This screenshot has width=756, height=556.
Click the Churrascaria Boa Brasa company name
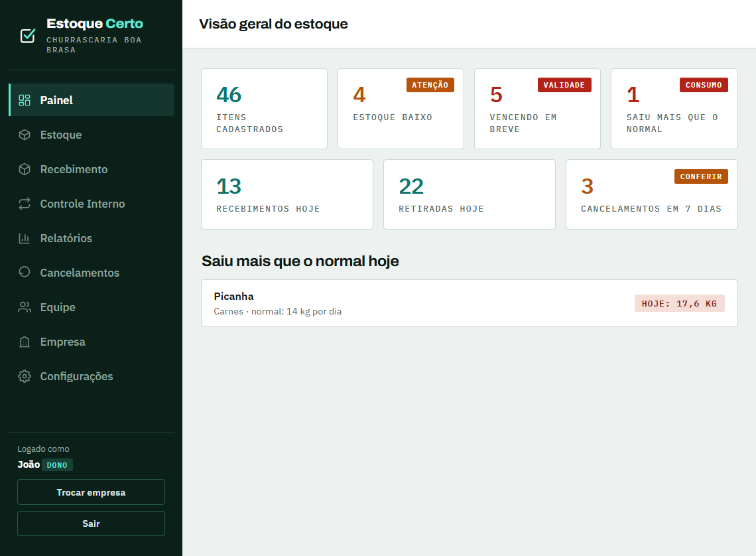[94, 45]
